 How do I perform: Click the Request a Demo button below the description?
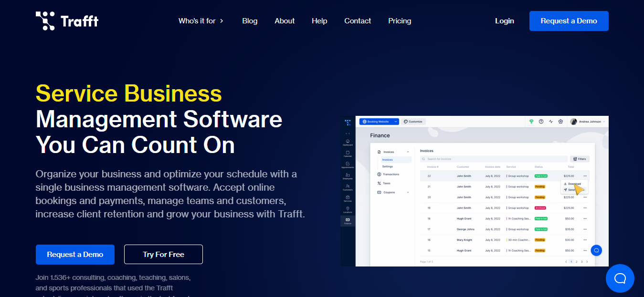[75, 255]
